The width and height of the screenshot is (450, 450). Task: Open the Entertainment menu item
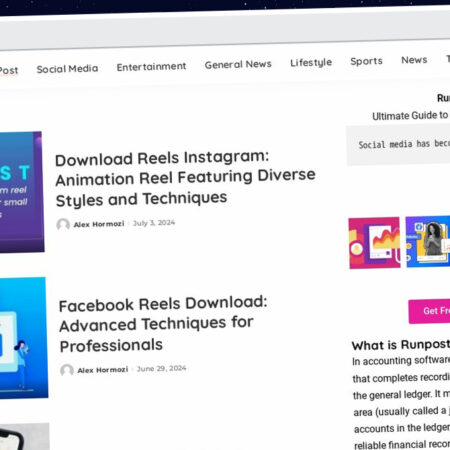[x=151, y=67]
